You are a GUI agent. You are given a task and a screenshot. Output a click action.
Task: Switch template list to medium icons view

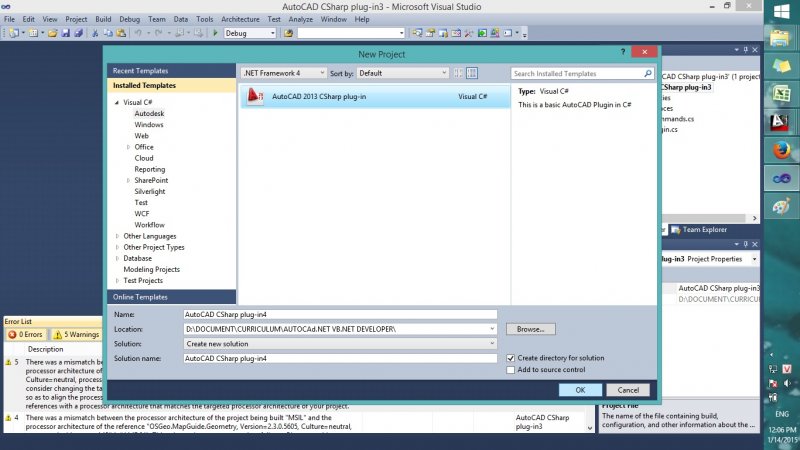click(472, 73)
